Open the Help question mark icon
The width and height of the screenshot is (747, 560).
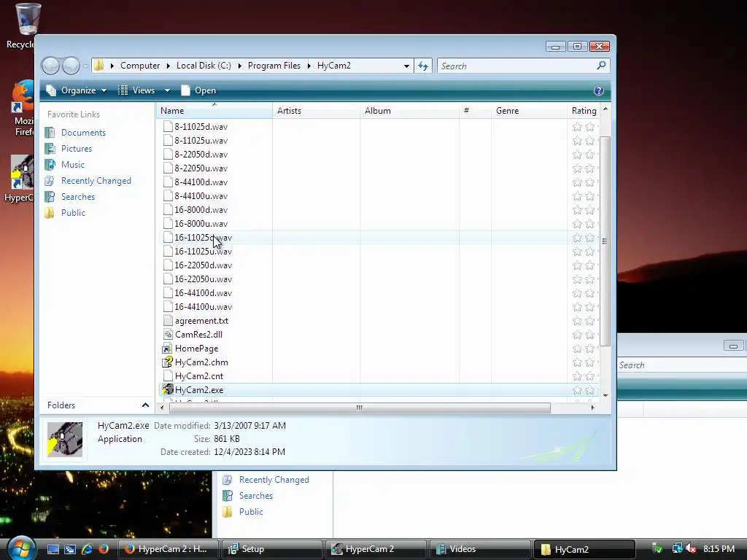(599, 90)
